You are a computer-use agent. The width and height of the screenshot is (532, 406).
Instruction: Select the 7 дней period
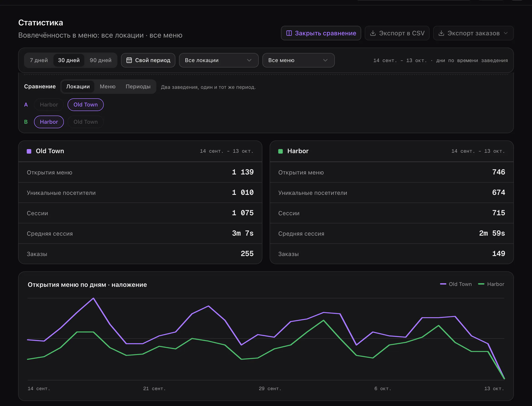[39, 60]
